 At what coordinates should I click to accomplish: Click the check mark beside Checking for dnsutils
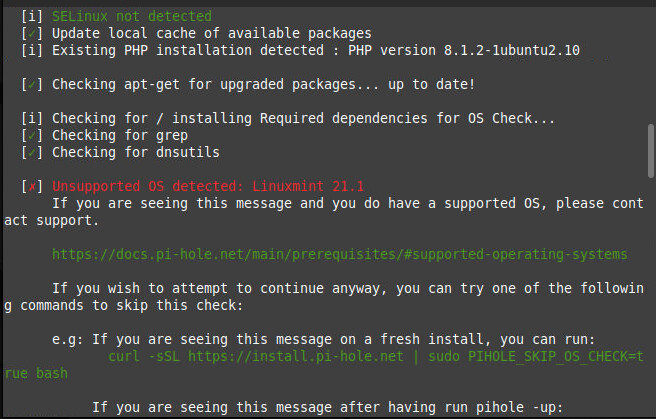32,152
